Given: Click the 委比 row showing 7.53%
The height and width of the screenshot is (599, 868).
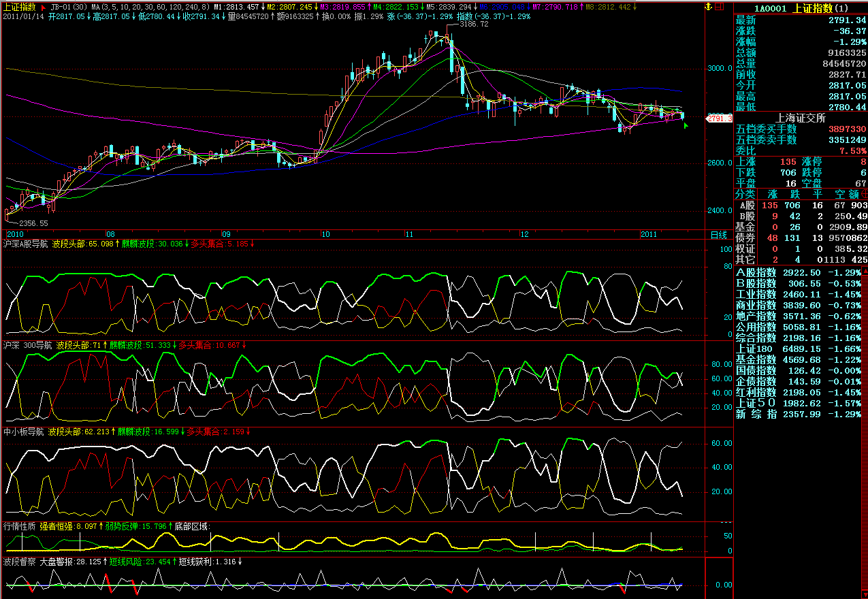Looking at the screenshot, I should [801, 151].
